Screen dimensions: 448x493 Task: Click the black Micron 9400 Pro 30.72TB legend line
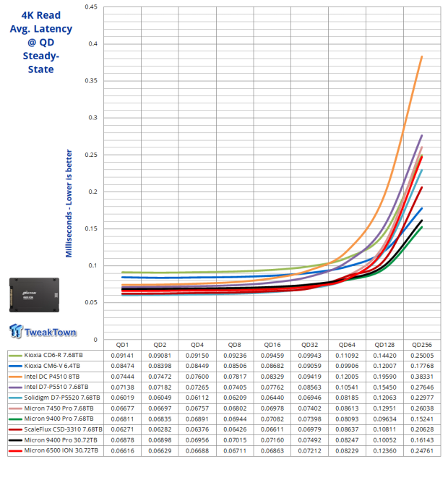click(15, 440)
